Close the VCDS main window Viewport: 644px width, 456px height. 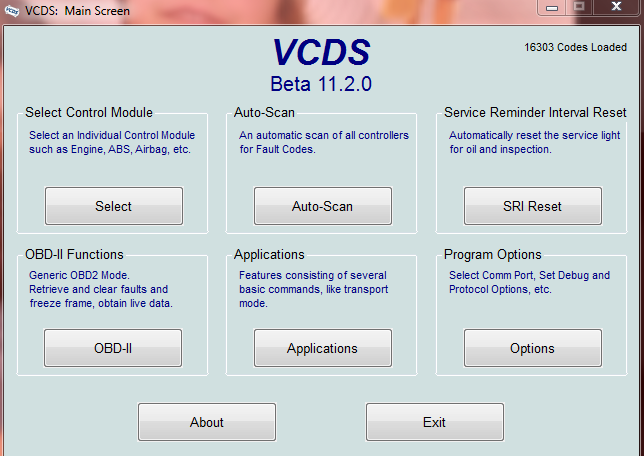(616, 7)
